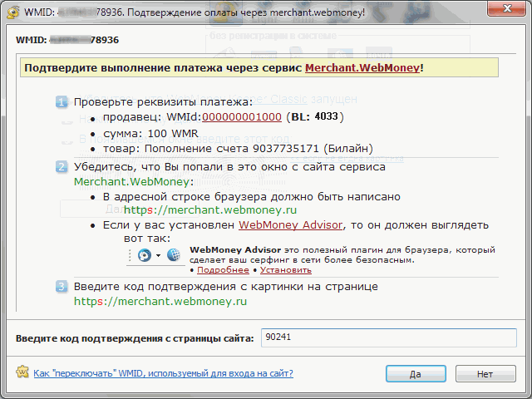Close the payment confirmation dialog
Viewport: 532px width, 399px height.
click(507, 8)
